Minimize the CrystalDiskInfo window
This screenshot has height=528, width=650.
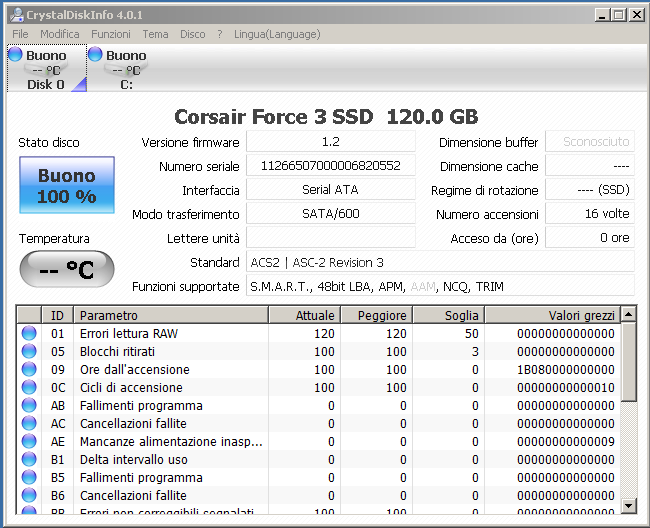coord(602,15)
